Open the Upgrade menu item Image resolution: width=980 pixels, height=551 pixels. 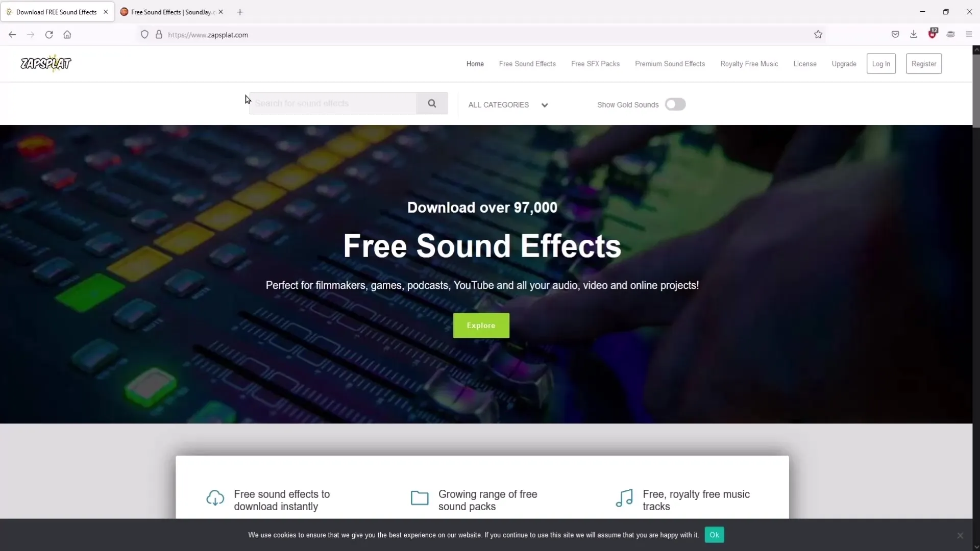844,64
